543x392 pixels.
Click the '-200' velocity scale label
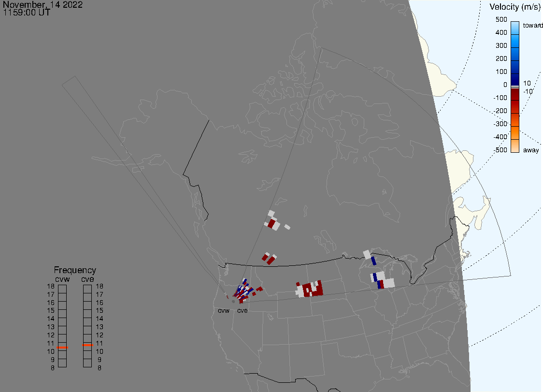[500, 111]
